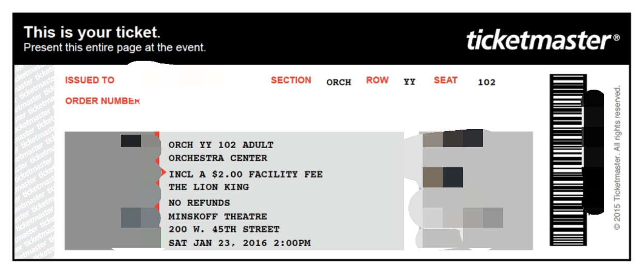This screenshot has height=268, width=644.
Task: Click the seat number 102
Action: point(486,82)
